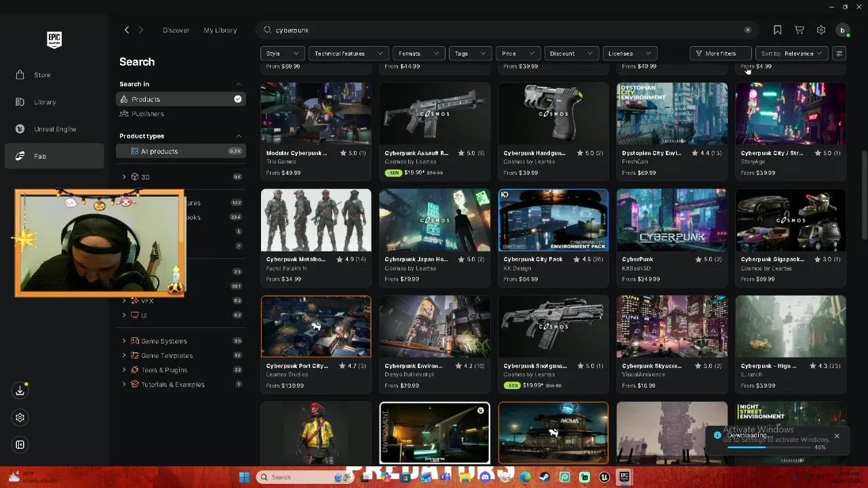Open the user profile avatar
868x488 pixels.
(x=843, y=30)
